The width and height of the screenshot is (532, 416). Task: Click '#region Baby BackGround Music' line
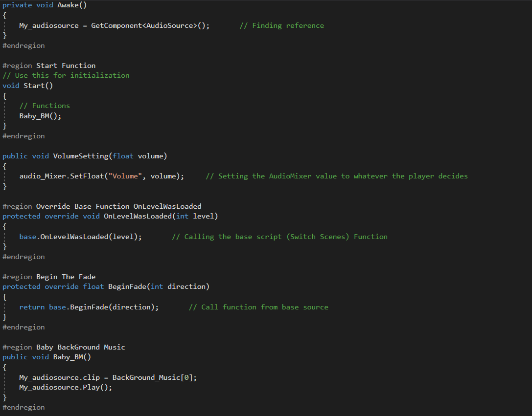point(64,347)
